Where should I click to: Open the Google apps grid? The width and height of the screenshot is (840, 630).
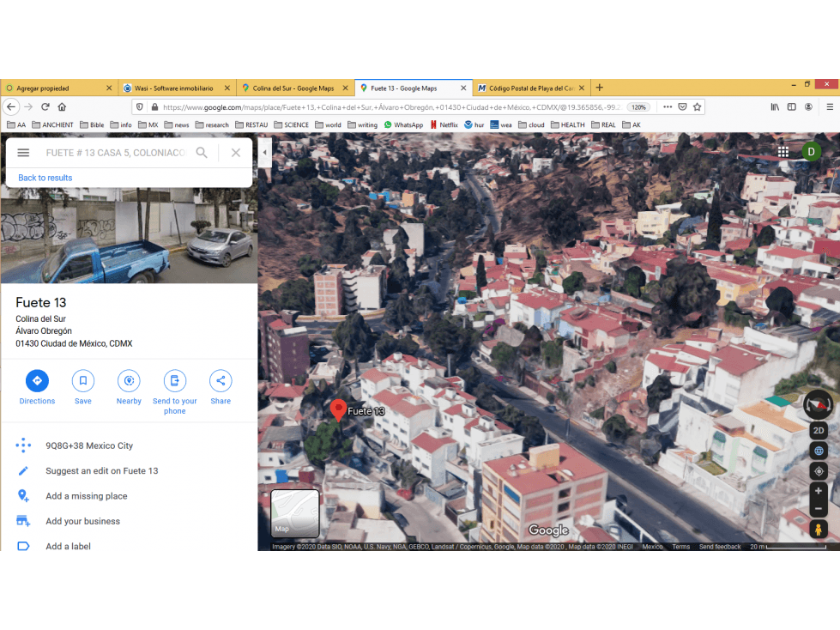coord(783,152)
